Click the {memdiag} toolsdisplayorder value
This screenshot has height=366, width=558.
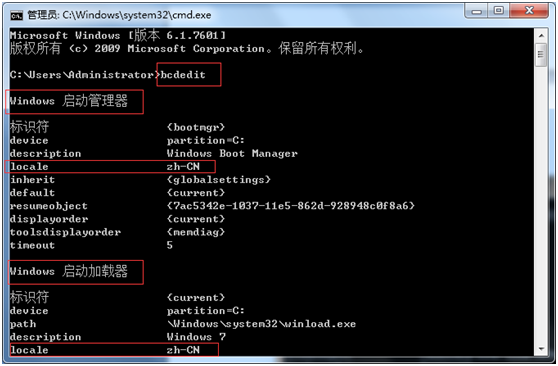pyautogui.click(x=196, y=232)
